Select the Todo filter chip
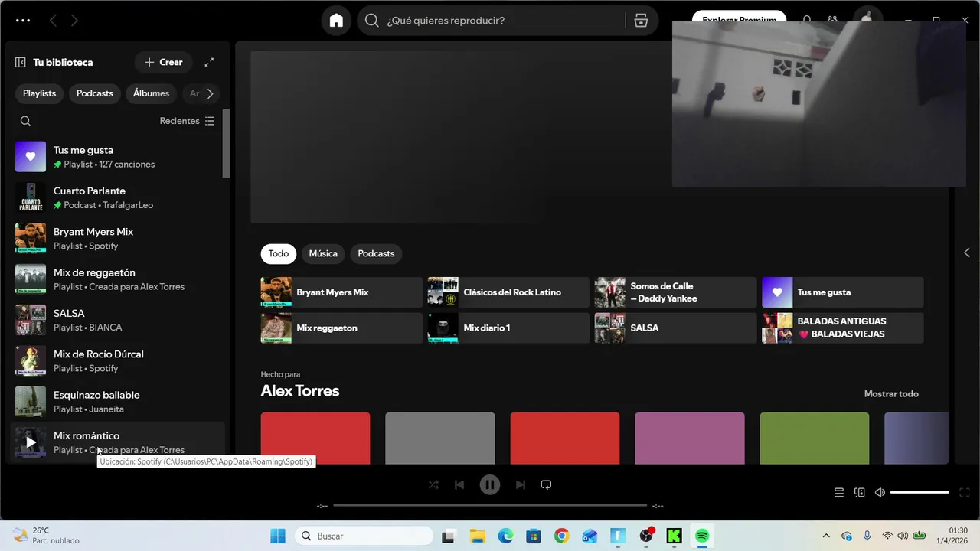Screen dimensions: 980x551 tap(279, 253)
